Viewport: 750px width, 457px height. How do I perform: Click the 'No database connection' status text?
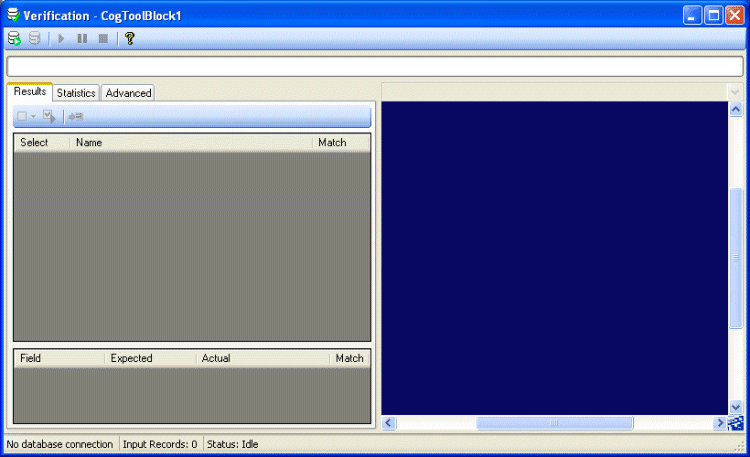pos(60,445)
